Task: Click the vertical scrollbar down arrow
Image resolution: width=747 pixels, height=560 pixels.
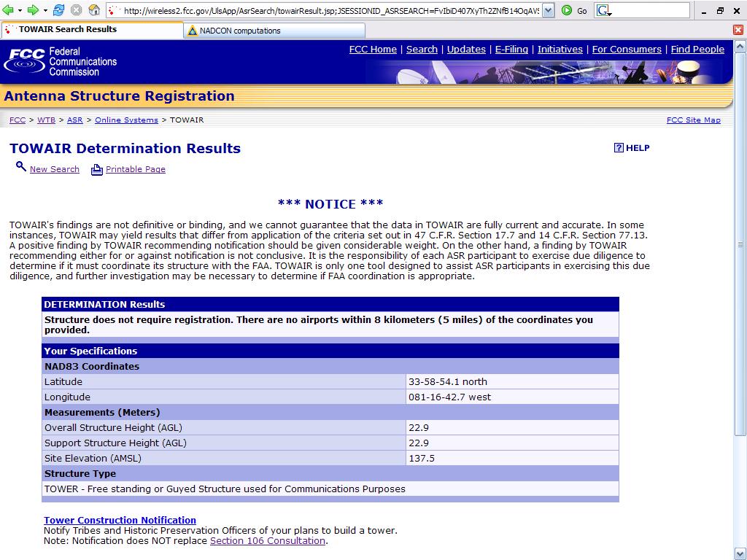Action: click(x=740, y=554)
